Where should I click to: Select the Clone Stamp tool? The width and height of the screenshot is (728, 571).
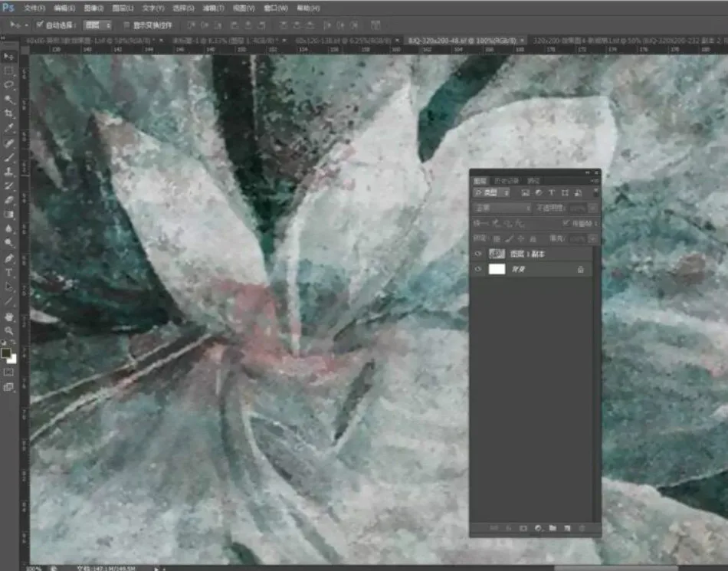point(9,172)
